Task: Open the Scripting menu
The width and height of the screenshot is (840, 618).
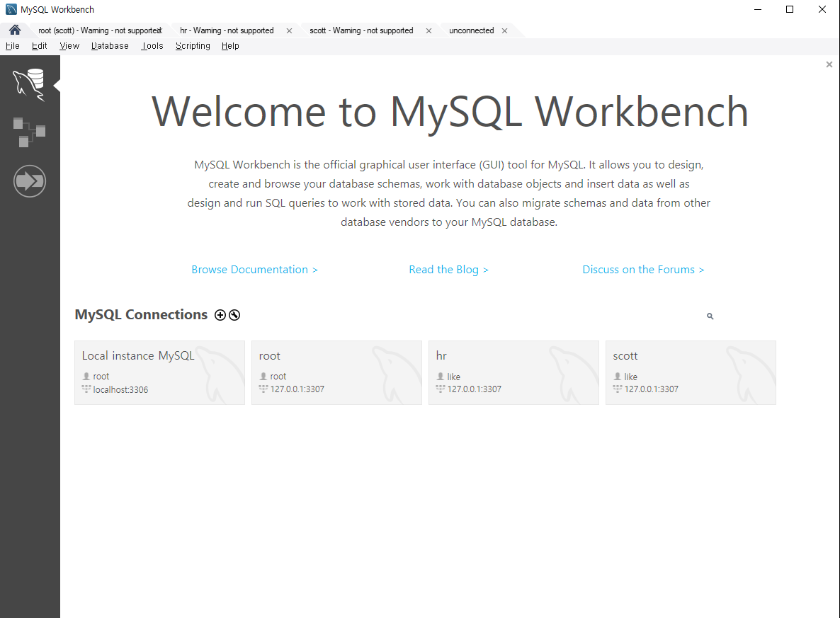Action: [193, 46]
